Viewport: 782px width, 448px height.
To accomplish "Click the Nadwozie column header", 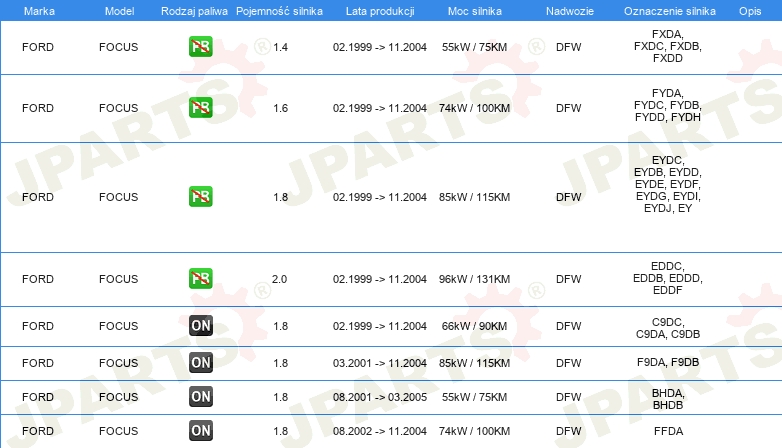I will pyautogui.click(x=570, y=11).
